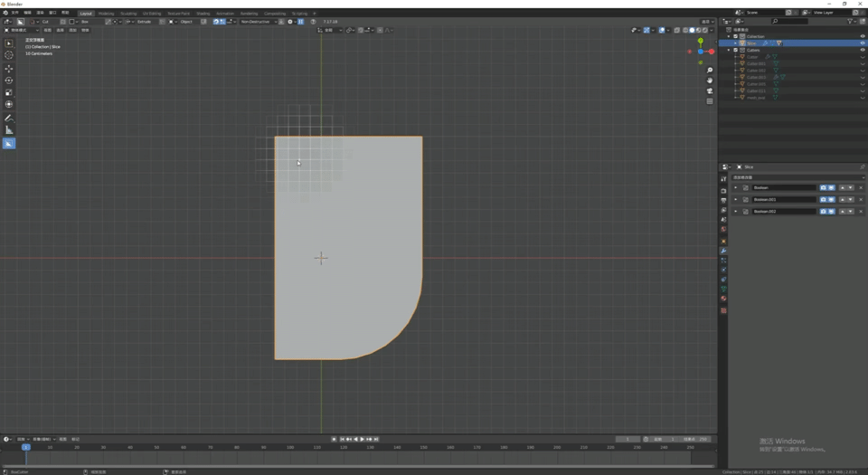Uncheck the Cutters collection checkbox

(x=735, y=50)
